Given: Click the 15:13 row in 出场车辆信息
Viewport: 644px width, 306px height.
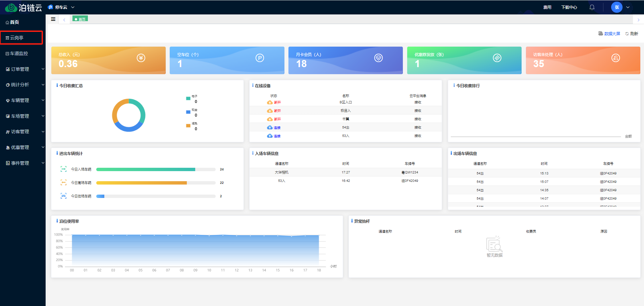Looking at the screenshot, I should click(544, 173).
